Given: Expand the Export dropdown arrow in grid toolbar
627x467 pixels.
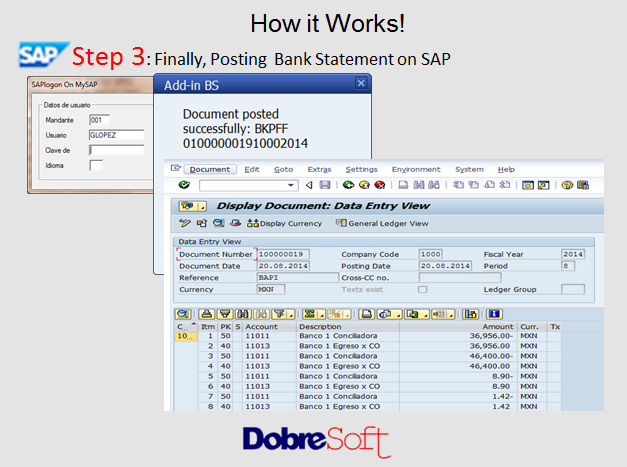Looking at the screenshot, I should 426,315.
